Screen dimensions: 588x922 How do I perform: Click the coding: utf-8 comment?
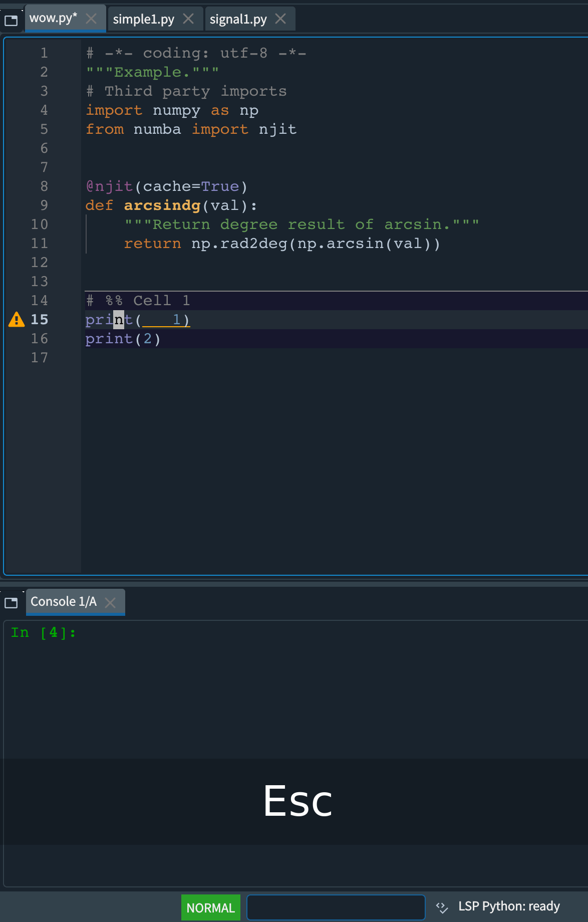point(196,53)
